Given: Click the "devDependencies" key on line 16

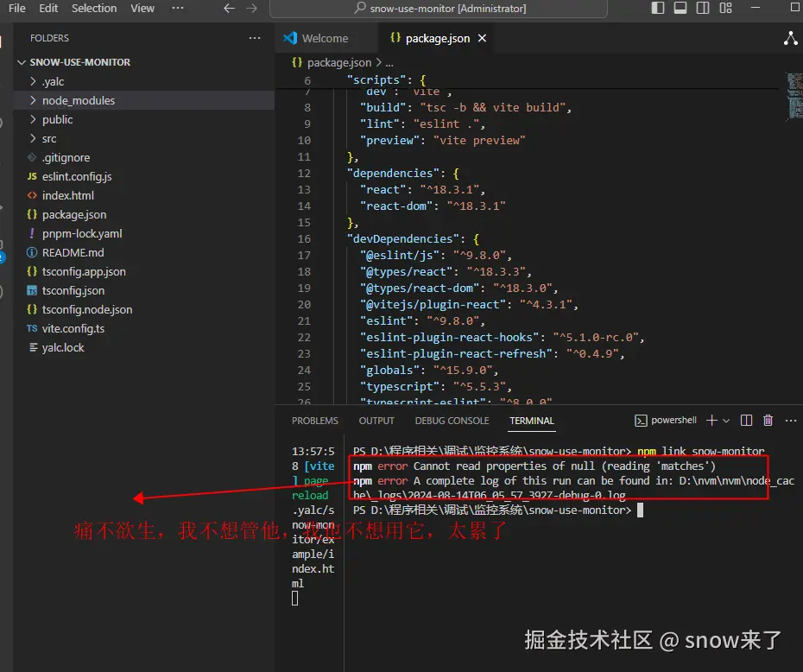Looking at the screenshot, I should pos(406,238).
